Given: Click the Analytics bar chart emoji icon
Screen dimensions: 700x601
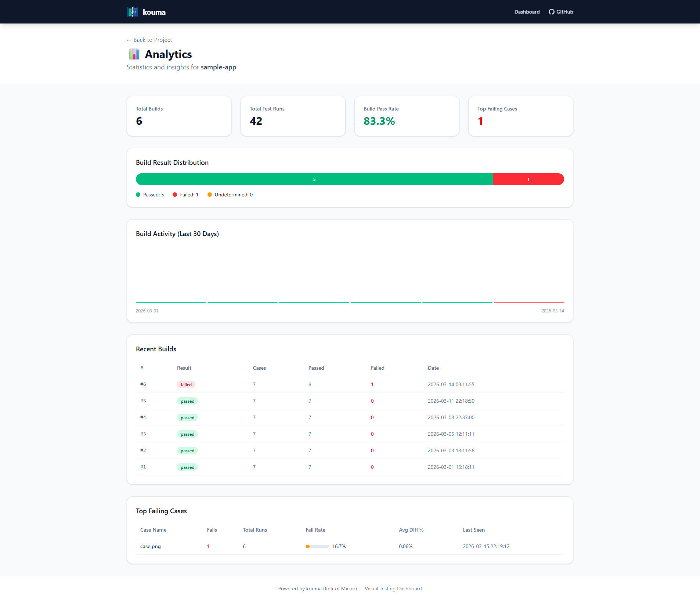Looking at the screenshot, I should 134,54.
